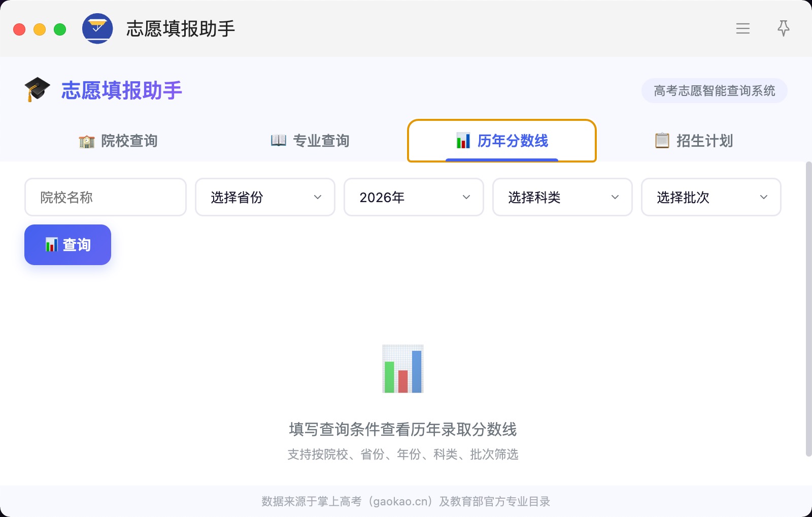Image resolution: width=812 pixels, height=517 pixels.
Task: Minimize the window with yellow button
Action: click(x=40, y=29)
